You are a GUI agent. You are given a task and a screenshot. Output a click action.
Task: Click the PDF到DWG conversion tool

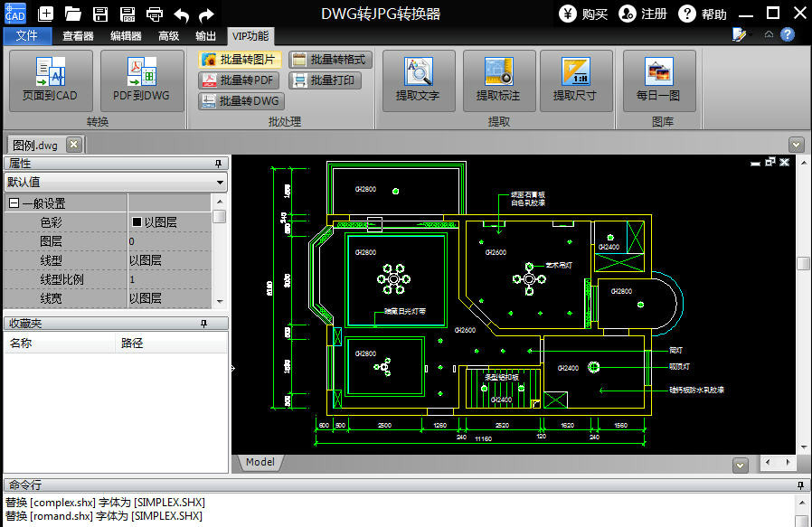(x=141, y=80)
